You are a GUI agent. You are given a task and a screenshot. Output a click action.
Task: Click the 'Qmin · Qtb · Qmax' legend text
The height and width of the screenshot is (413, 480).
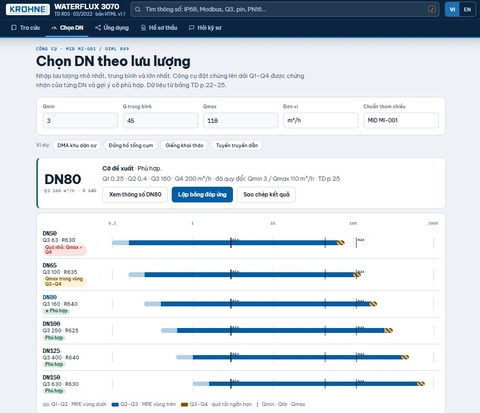[x=283, y=404]
